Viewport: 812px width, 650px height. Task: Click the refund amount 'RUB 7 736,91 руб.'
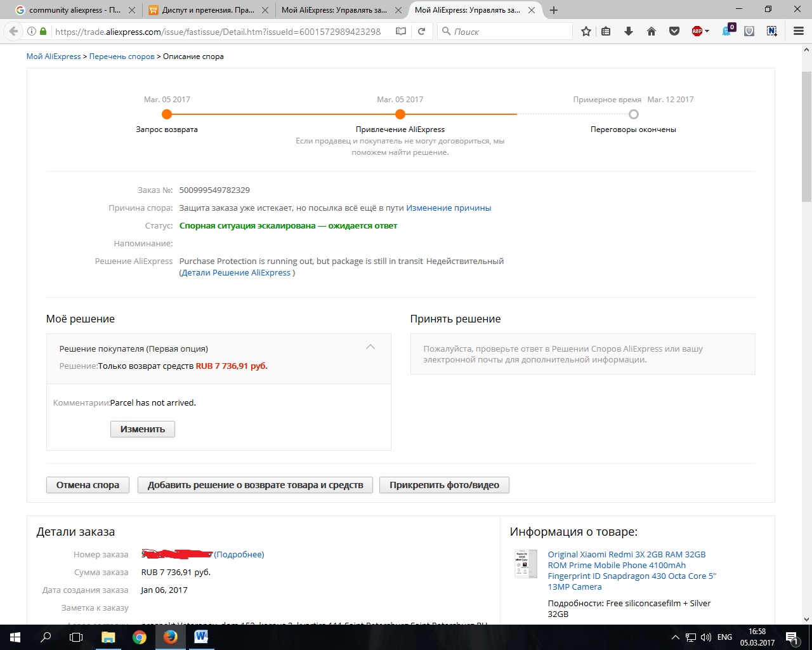(x=232, y=366)
